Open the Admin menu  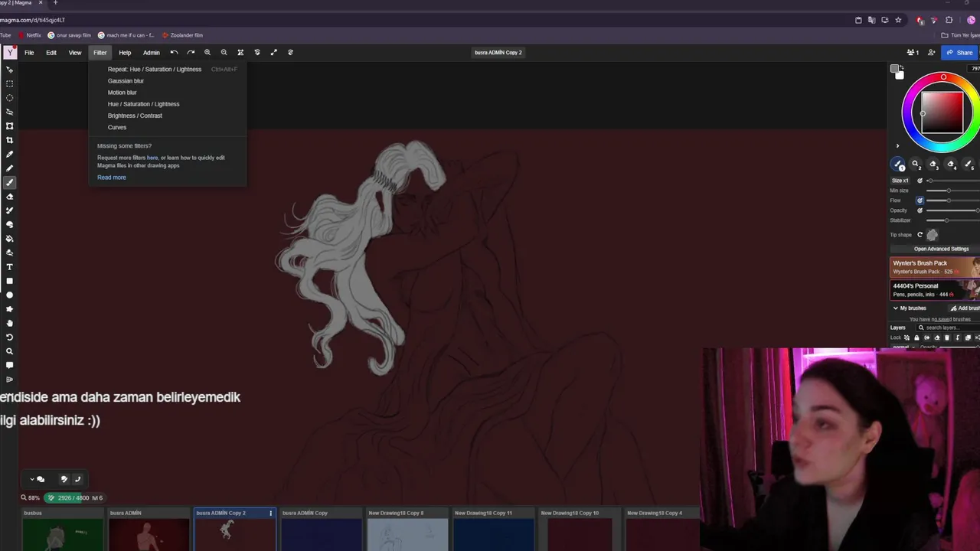pyautogui.click(x=152, y=53)
